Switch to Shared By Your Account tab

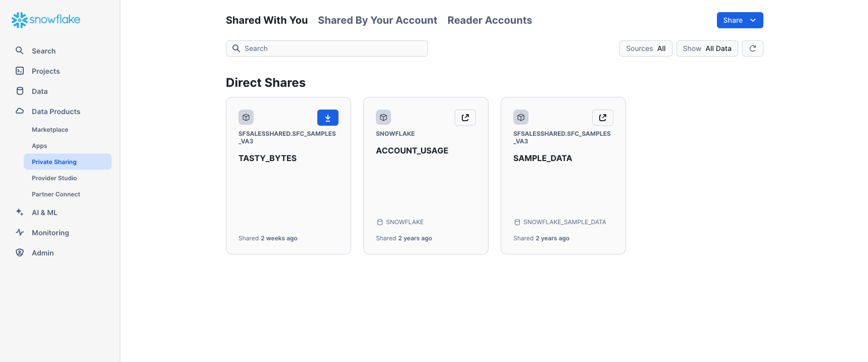(x=377, y=20)
